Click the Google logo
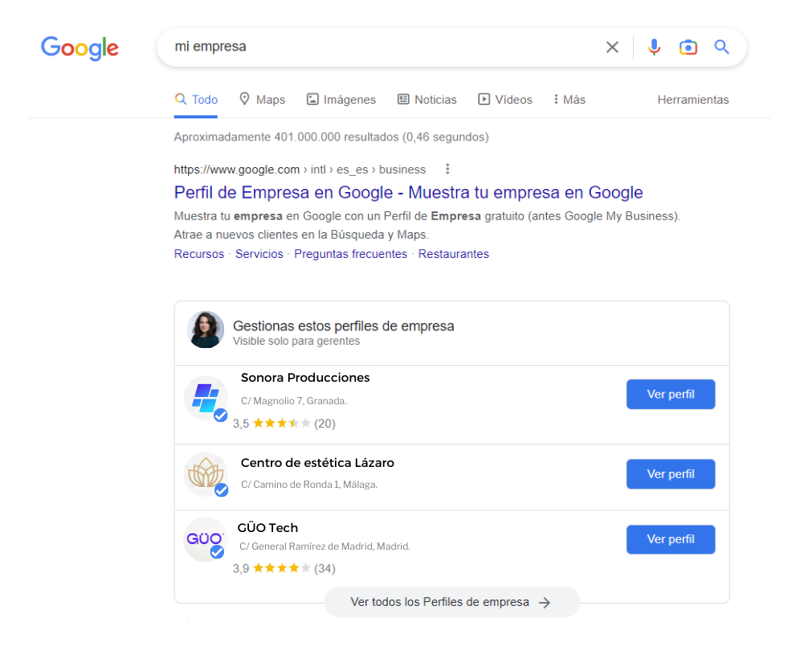The width and height of the screenshot is (812, 655). coord(80,48)
